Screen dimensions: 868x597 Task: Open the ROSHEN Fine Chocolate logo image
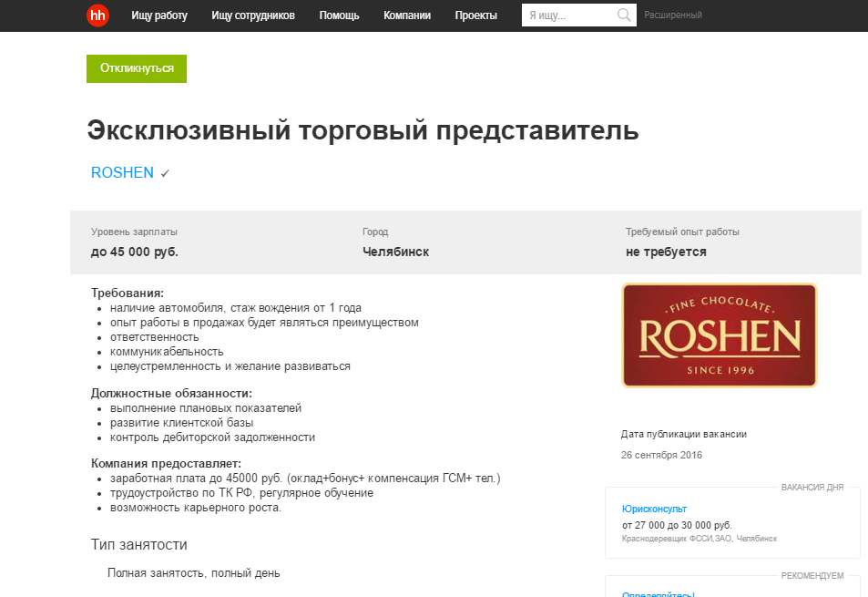coord(719,335)
